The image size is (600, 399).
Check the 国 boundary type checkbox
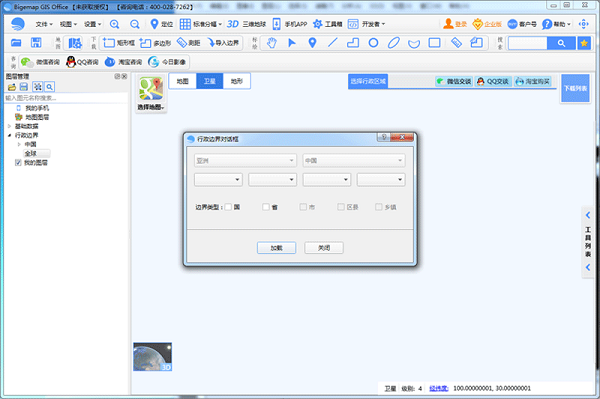coord(228,207)
